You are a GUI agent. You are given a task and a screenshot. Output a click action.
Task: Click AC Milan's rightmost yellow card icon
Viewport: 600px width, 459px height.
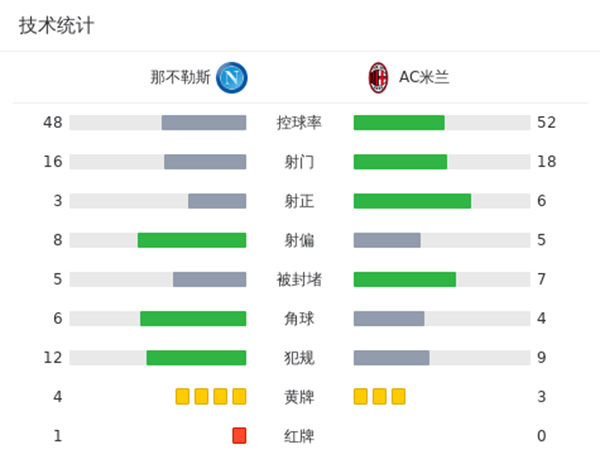coord(399,396)
